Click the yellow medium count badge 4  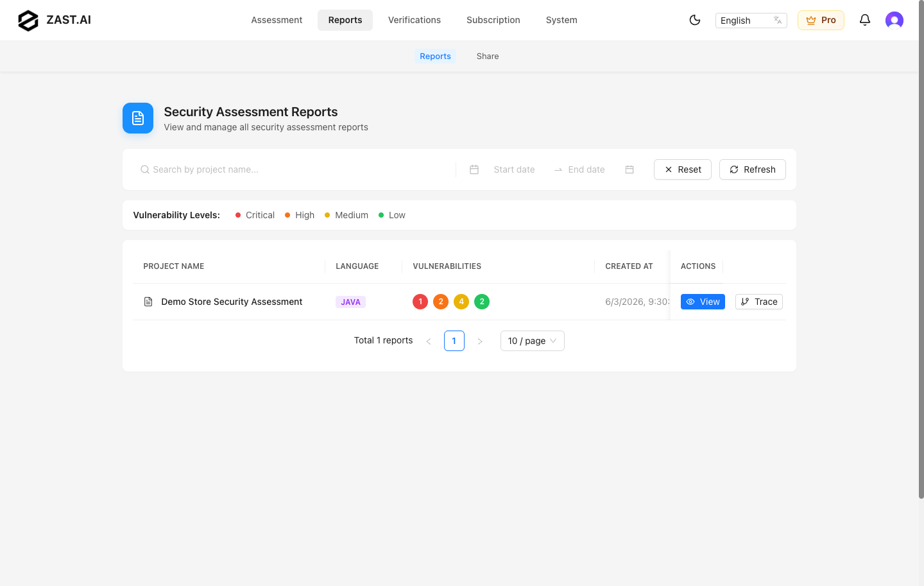click(461, 302)
